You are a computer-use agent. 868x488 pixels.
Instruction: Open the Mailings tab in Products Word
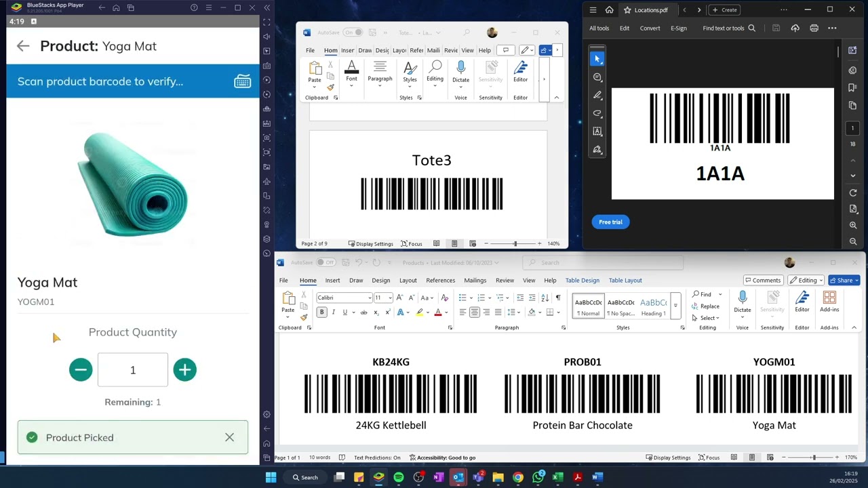475,280
